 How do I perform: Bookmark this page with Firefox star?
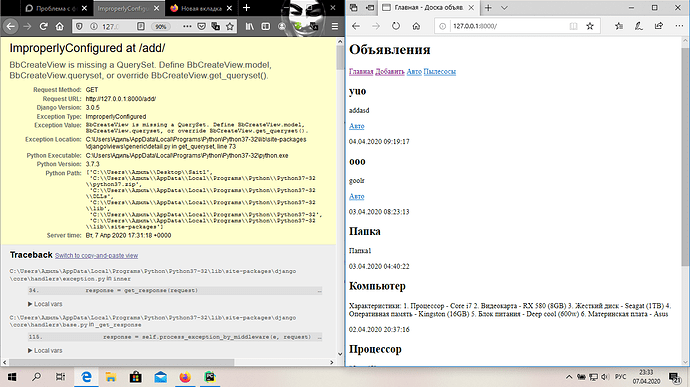tap(230, 26)
